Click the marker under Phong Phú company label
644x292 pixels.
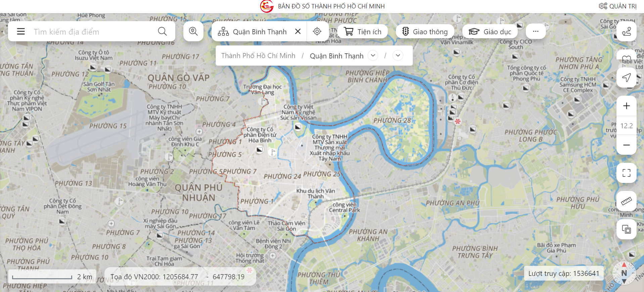click(526, 88)
